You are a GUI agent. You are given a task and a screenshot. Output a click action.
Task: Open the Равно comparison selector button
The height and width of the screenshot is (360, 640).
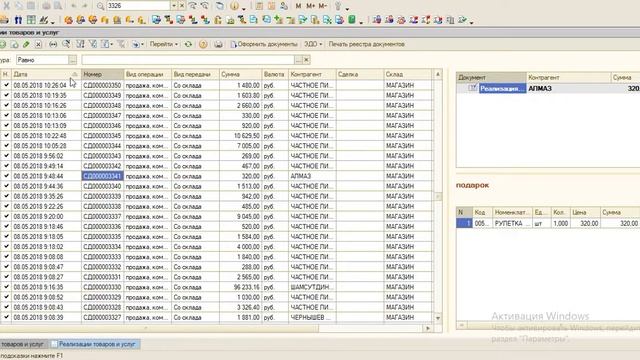point(73,60)
